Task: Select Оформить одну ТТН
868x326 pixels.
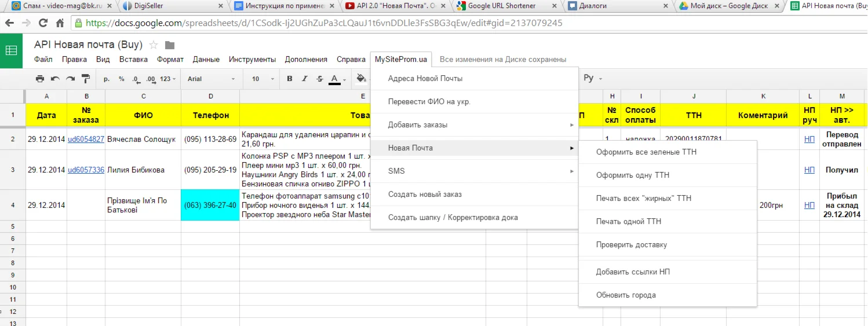Action: (668, 175)
